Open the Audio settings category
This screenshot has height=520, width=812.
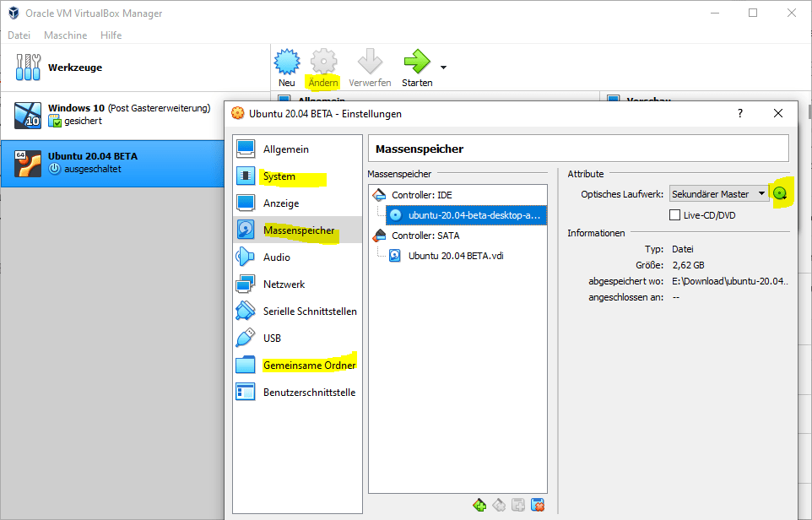click(x=276, y=257)
